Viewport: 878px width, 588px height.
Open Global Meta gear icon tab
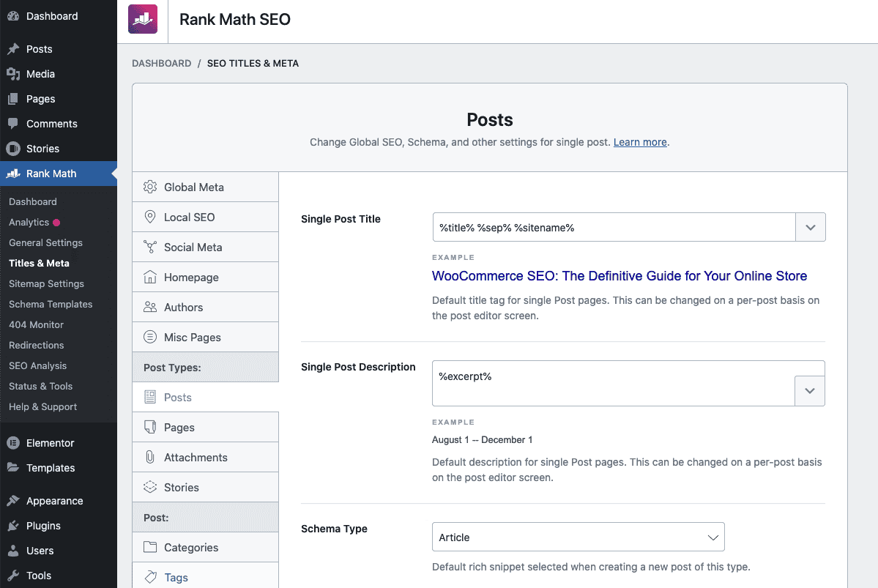click(x=150, y=187)
